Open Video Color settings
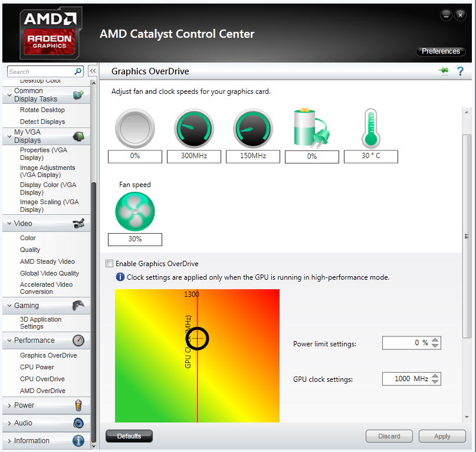 point(28,238)
